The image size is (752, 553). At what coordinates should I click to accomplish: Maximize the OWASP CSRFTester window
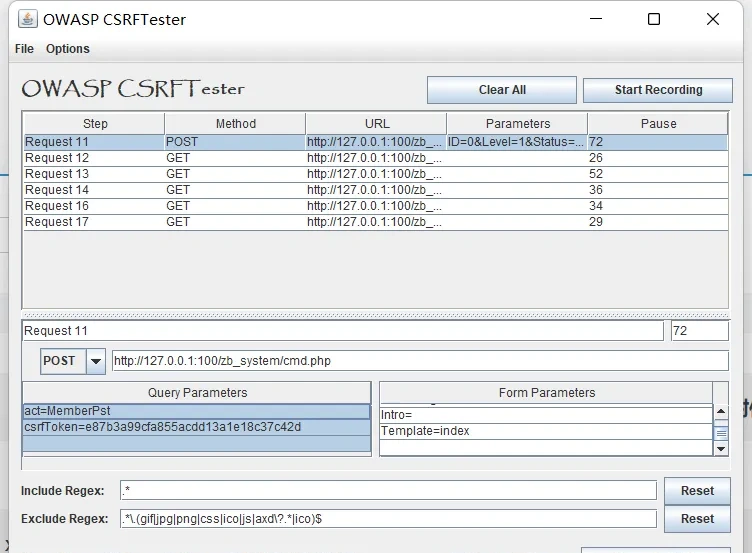click(654, 19)
